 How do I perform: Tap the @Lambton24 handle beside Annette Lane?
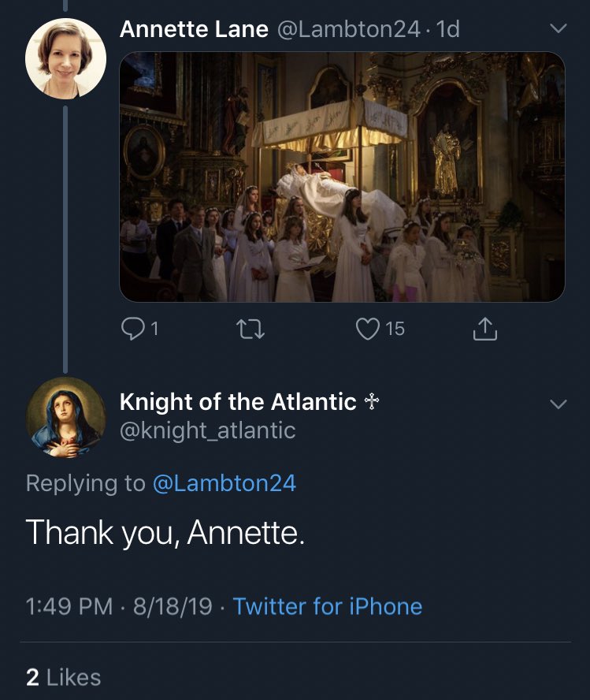347,30
